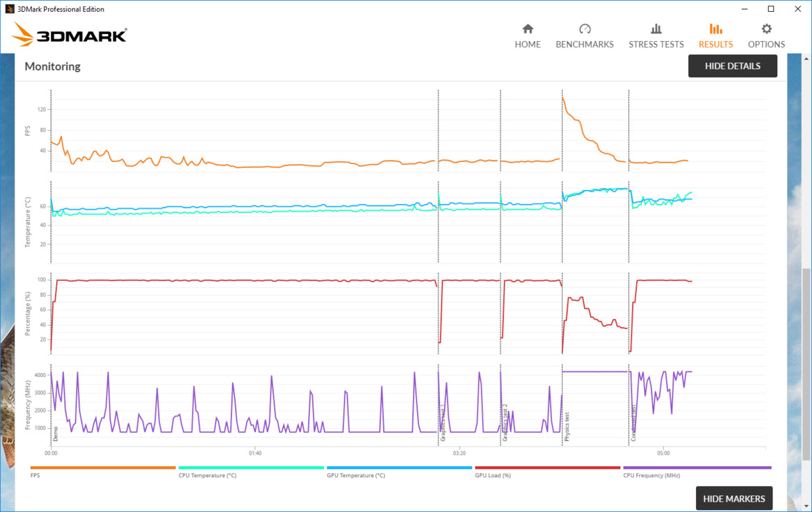The width and height of the screenshot is (812, 512).
Task: Click the FPS peak in Physics test
Action: click(x=563, y=97)
